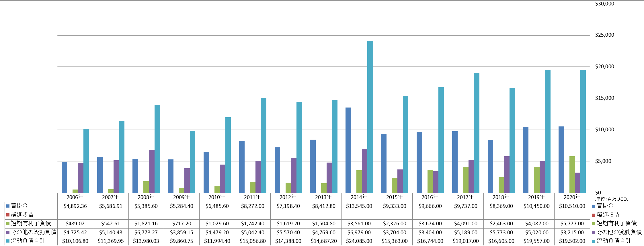Click the $10,510.00 cell

point(572,206)
